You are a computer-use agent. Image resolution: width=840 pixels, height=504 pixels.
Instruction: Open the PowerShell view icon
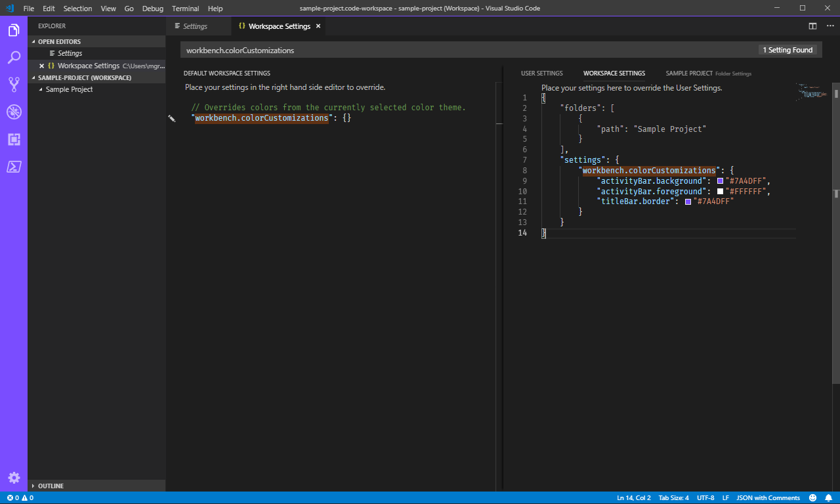point(14,167)
